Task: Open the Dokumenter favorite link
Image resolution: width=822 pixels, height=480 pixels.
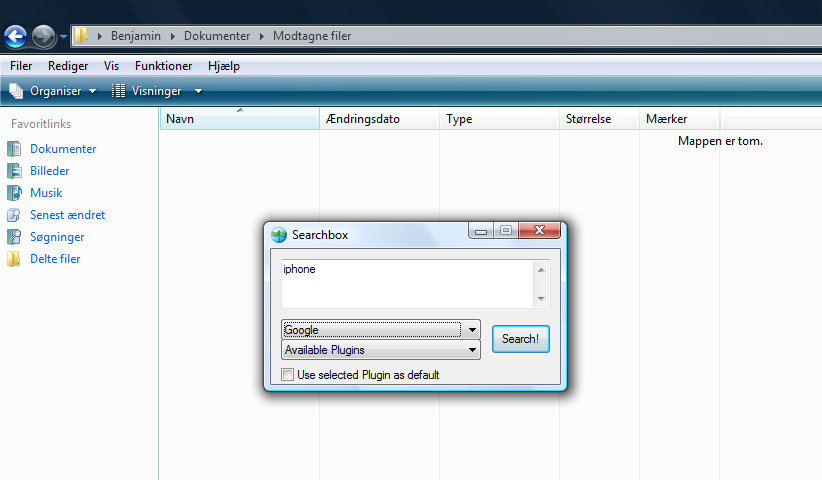Action: point(63,149)
